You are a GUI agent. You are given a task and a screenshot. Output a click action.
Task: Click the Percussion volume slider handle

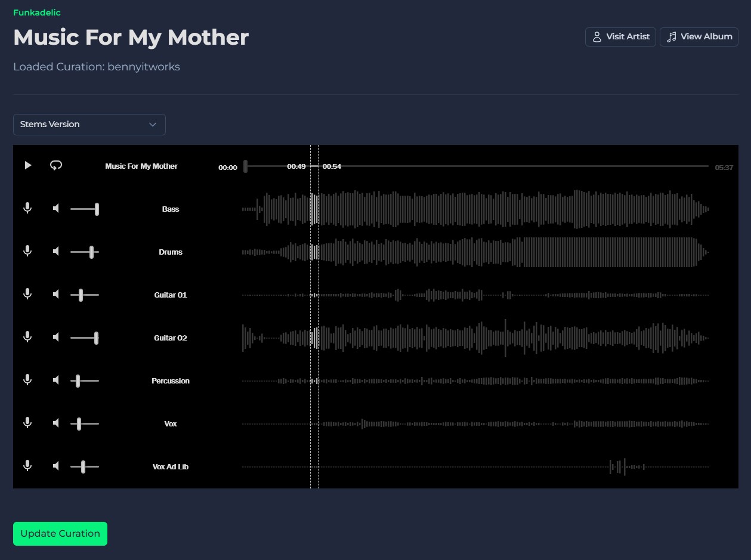point(78,380)
